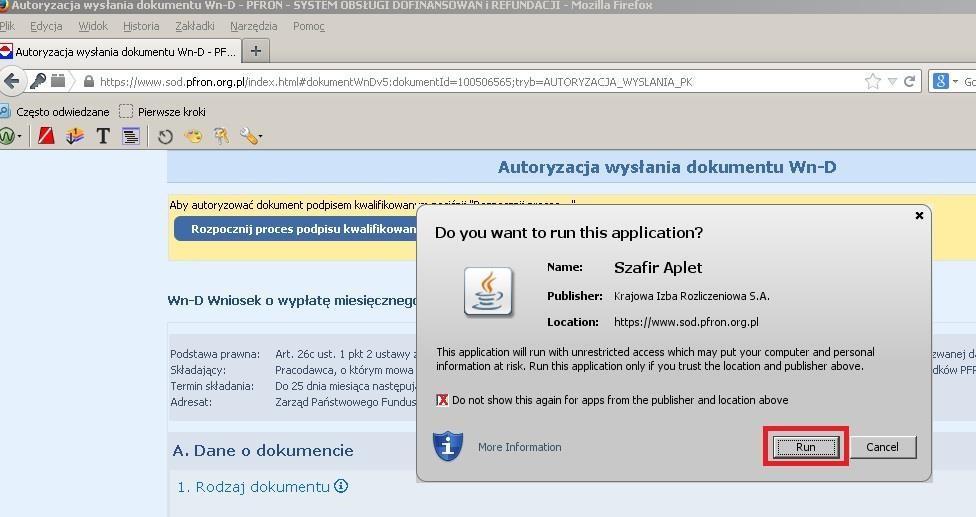Reload the page with the refresh arrow
Image resolution: width=976 pixels, height=517 pixels.
click(x=909, y=82)
